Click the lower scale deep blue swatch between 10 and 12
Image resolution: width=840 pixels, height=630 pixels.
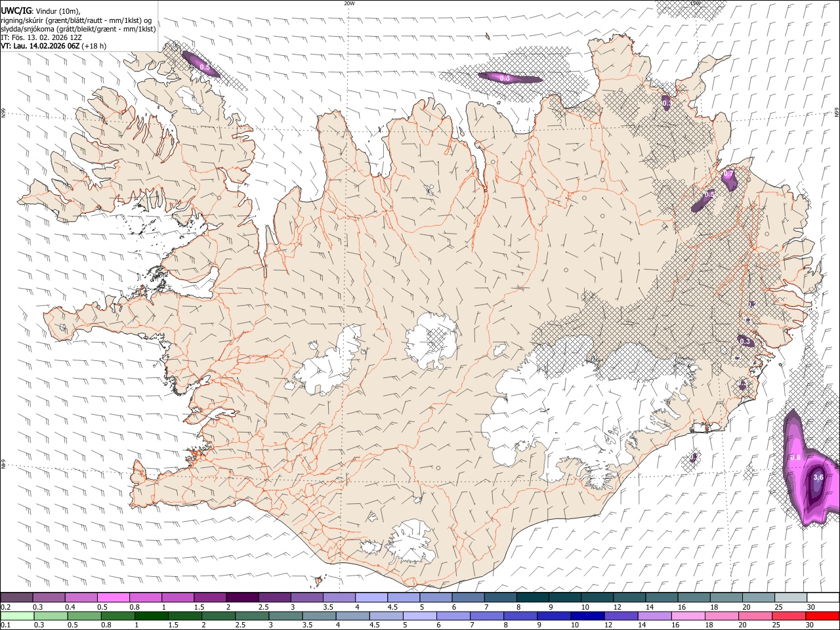[x=587, y=616]
